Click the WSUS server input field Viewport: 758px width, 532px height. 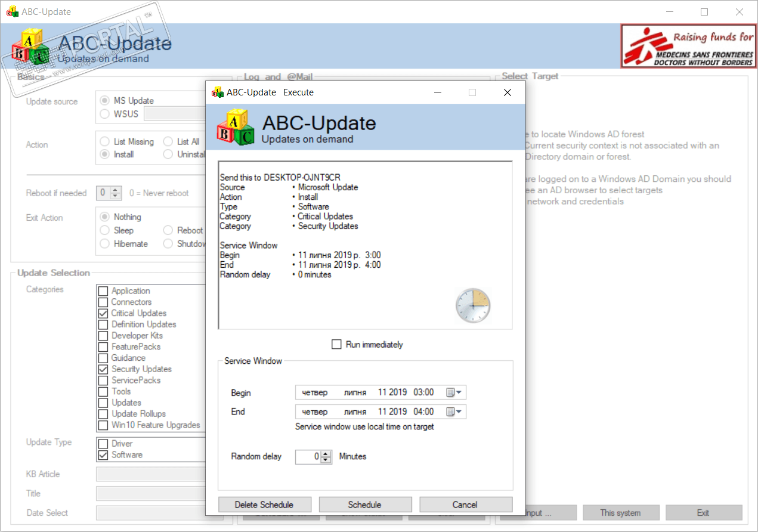coord(175,113)
